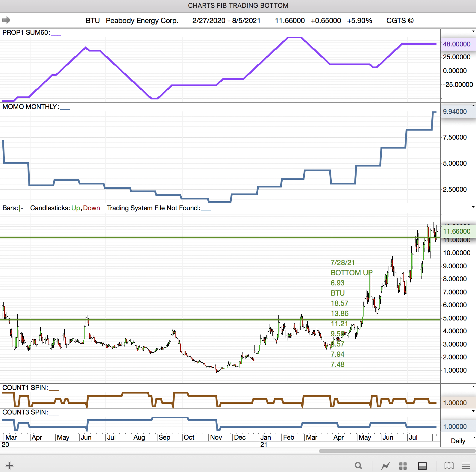Click the 13.86 Fibonacci level text
Screen dimensions: 476x472
pyautogui.click(x=339, y=314)
